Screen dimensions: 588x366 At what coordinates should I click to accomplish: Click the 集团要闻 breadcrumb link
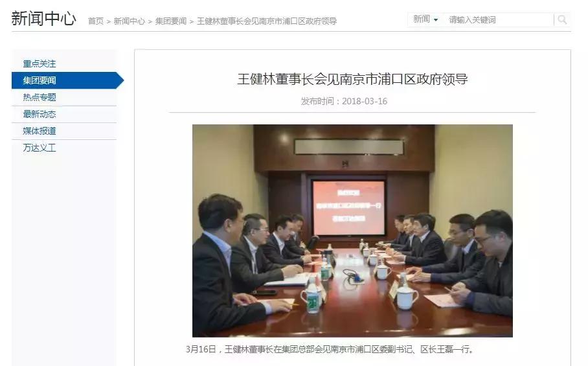(x=171, y=21)
